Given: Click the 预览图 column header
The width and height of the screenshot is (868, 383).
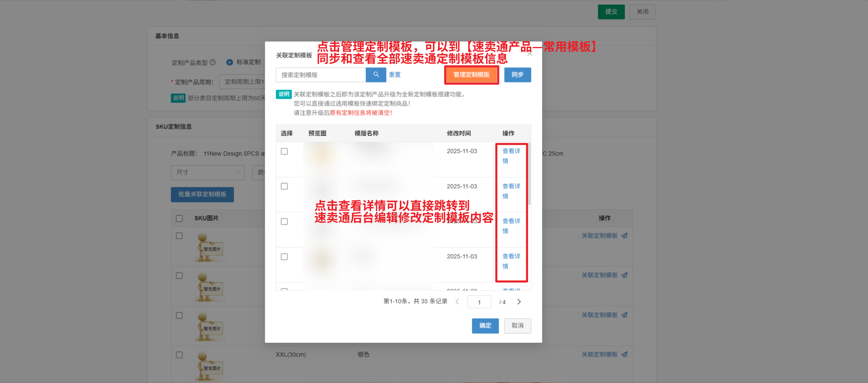Looking at the screenshot, I should pos(317,133).
